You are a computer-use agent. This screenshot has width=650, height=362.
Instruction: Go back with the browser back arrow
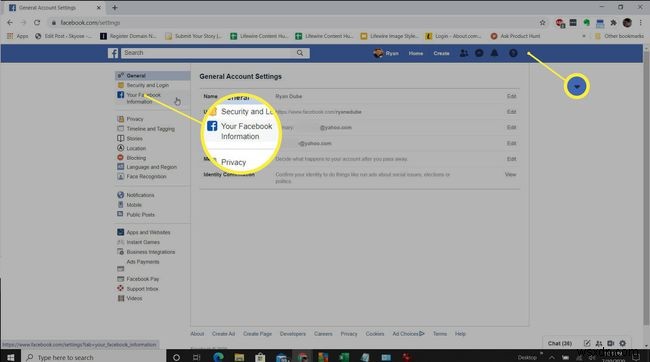point(10,23)
